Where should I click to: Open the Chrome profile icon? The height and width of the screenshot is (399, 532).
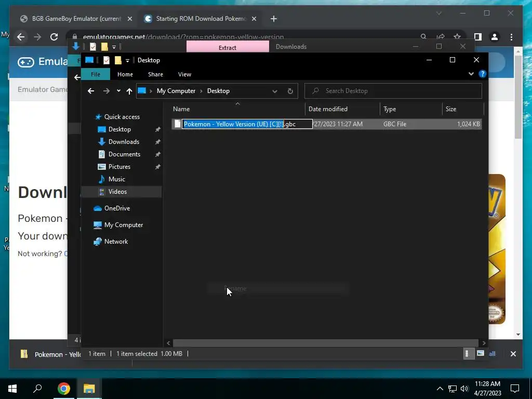(495, 37)
